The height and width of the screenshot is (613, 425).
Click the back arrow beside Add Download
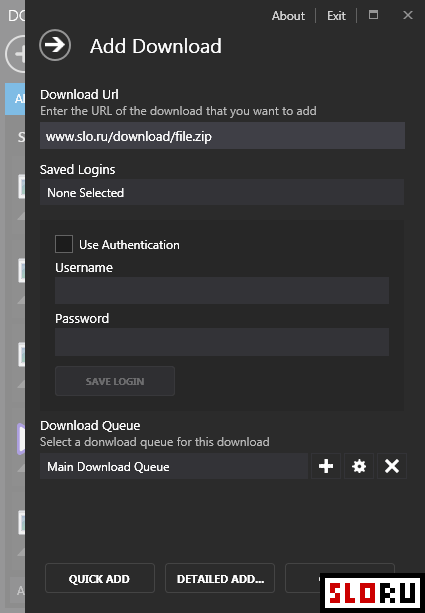click(x=55, y=45)
